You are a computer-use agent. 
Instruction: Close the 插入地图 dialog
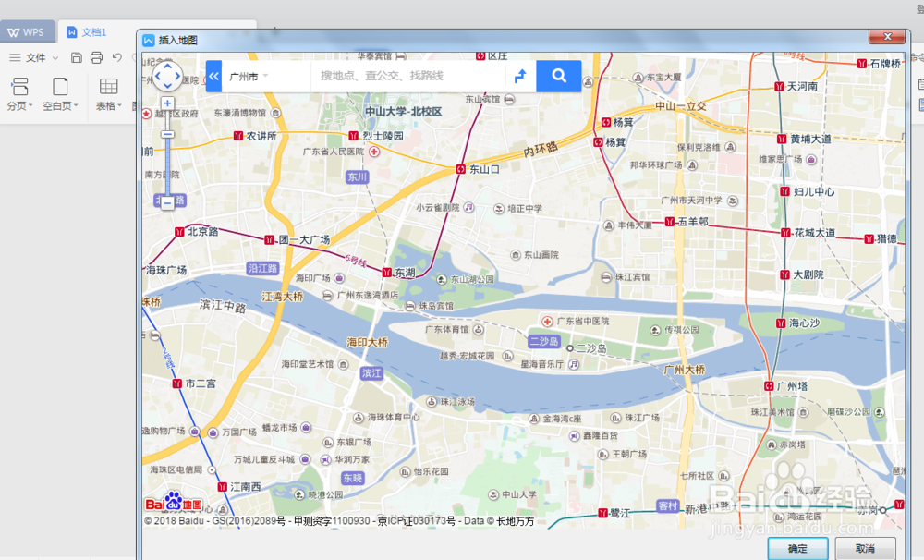click(887, 37)
